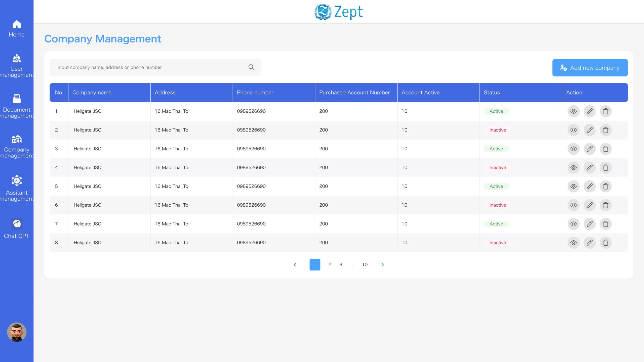Open the Home sidebar icon
This screenshot has height=362, width=644.
click(x=17, y=28)
